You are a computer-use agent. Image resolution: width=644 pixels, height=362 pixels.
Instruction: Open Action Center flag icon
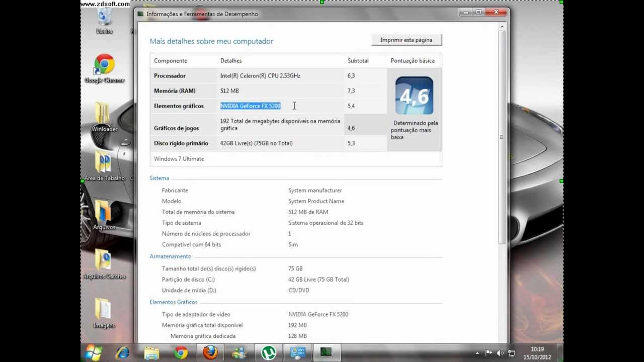pyautogui.click(x=488, y=353)
